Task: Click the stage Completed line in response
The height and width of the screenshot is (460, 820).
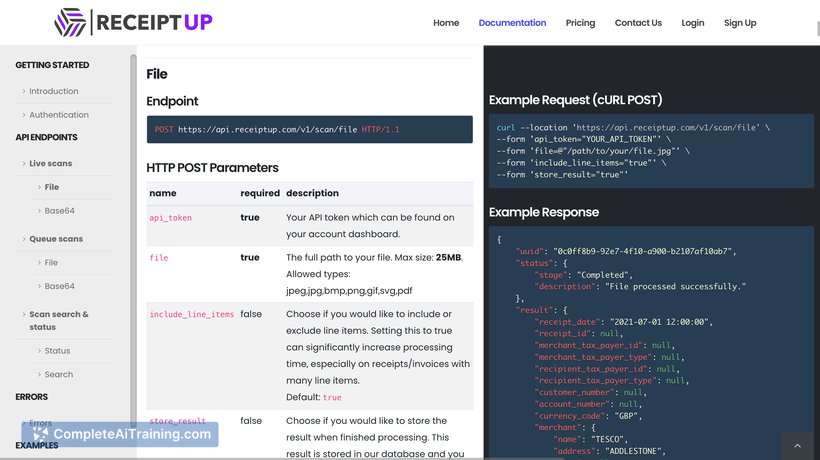Action: tap(583, 275)
